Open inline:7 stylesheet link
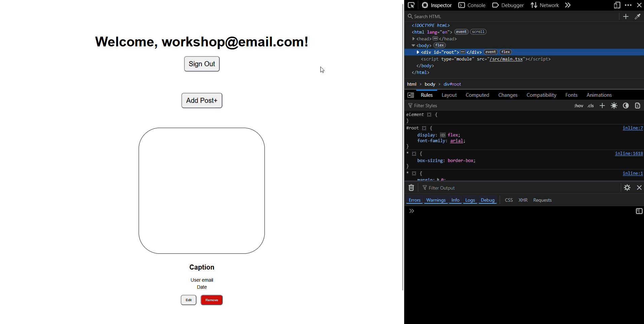 (633, 128)
